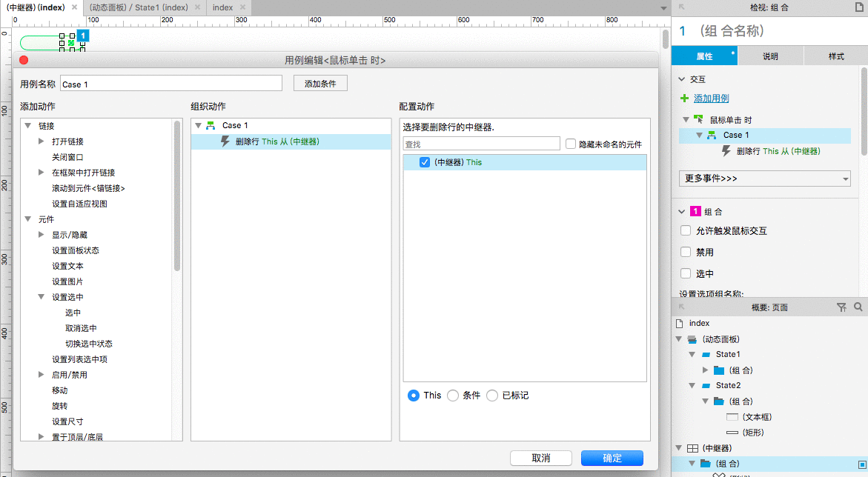Collapse the 元件 action category
The height and width of the screenshot is (477, 868).
coord(27,219)
